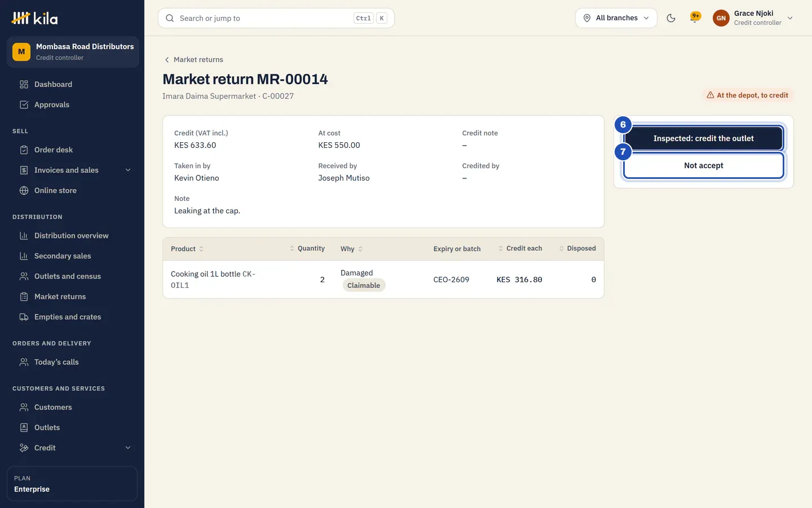Open the Grace Njoki account menu chevron
This screenshot has height=508, width=812.
pyautogui.click(x=790, y=18)
